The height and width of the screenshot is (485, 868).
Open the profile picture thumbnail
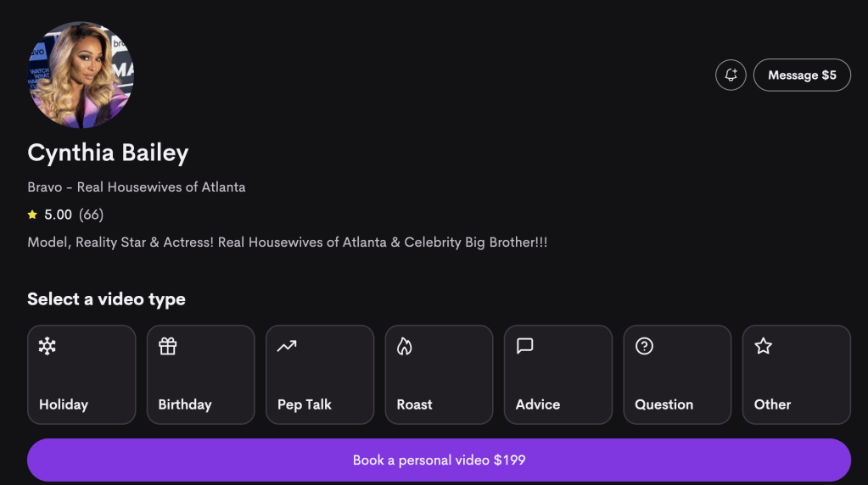coord(81,75)
